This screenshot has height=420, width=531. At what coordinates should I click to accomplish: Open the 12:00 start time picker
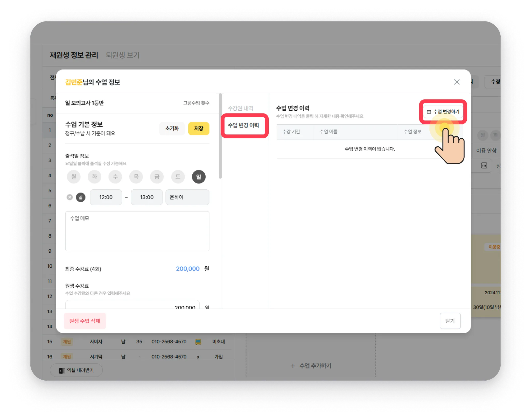click(106, 197)
